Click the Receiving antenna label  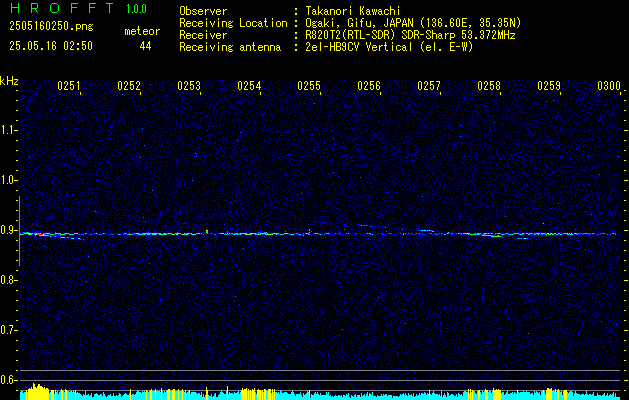(230, 47)
